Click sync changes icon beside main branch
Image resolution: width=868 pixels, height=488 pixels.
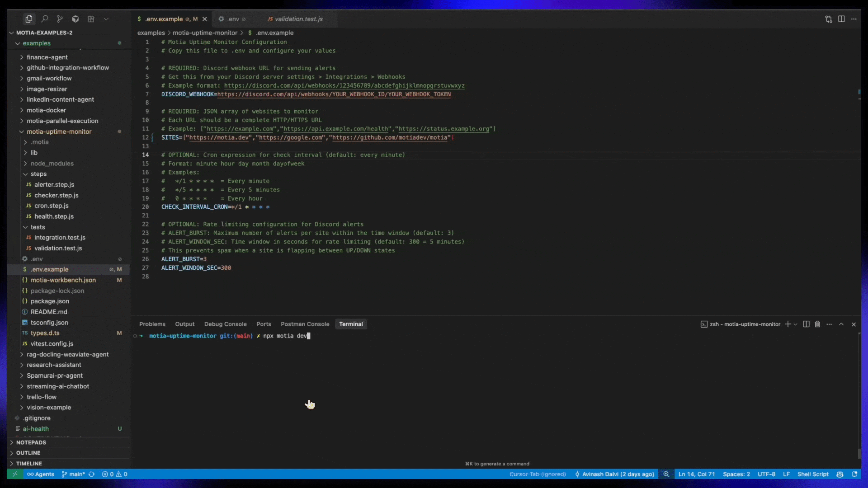(x=92, y=474)
